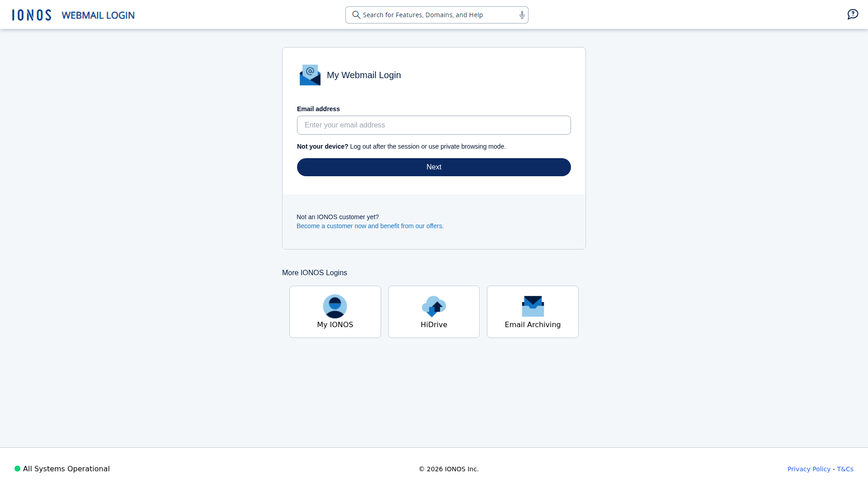Open the My IONOS login label
Screen dimensions: 868x488
(x=335, y=325)
